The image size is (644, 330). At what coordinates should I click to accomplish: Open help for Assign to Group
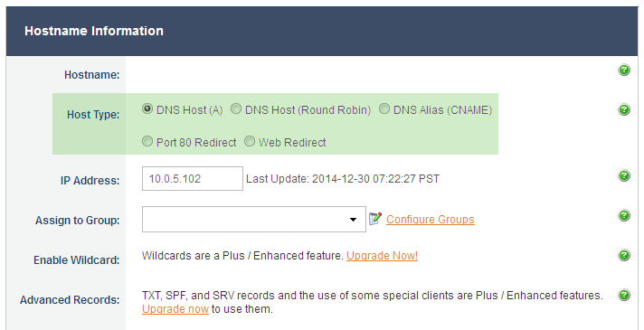pyautogui.click(x=624, y=215)
